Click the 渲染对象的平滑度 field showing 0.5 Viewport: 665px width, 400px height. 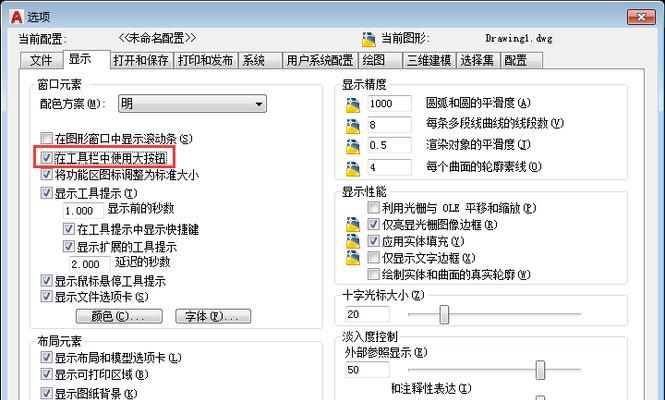389,146
